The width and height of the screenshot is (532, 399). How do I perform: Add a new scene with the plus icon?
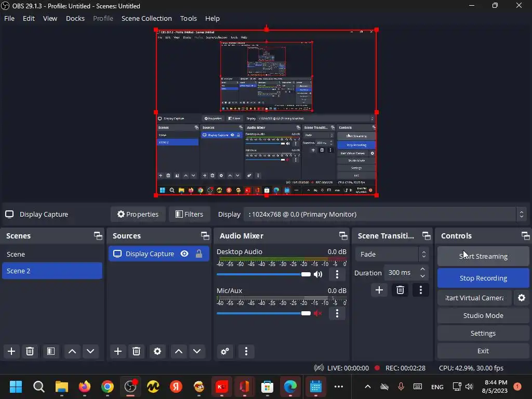pos(11,351)
